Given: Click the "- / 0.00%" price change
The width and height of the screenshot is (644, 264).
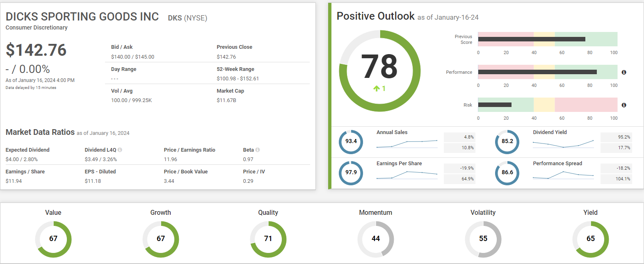Looking at the screenshot, I should (28, 69).
